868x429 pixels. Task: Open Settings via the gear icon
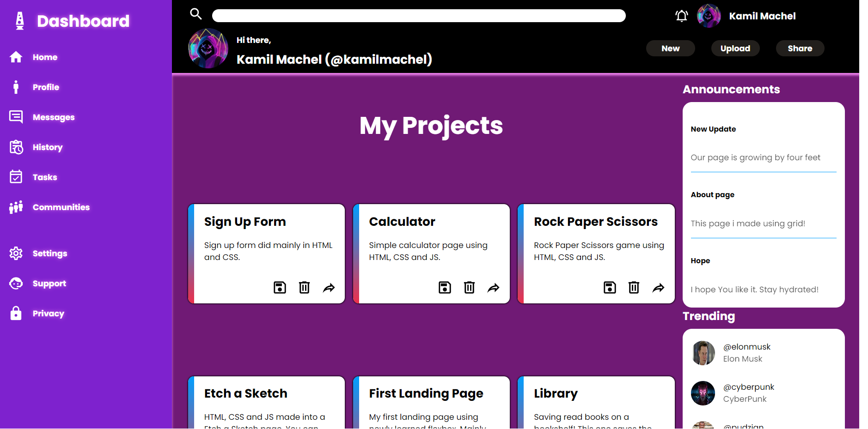pos(16,253)
